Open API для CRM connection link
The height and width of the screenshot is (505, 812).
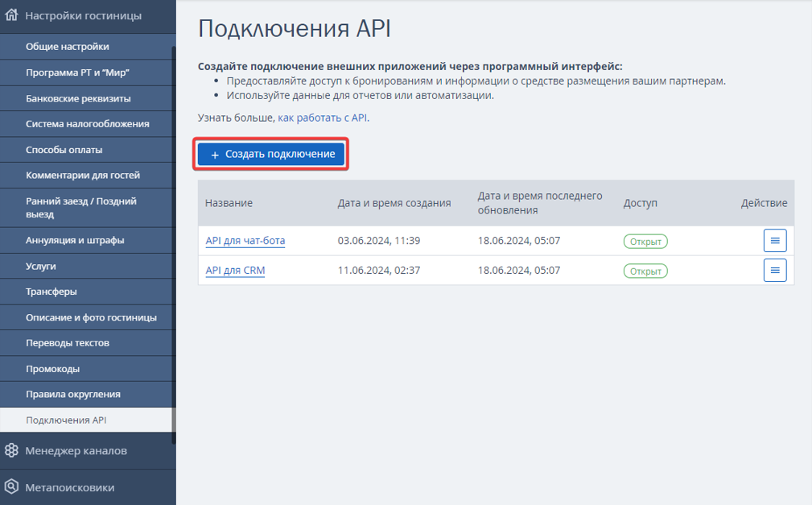[x=235, y=270]
